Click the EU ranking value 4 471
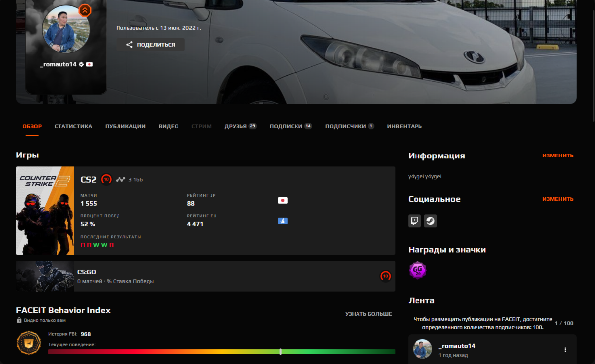The height and width of the screenshot is (364, 595). coord(195,224)
